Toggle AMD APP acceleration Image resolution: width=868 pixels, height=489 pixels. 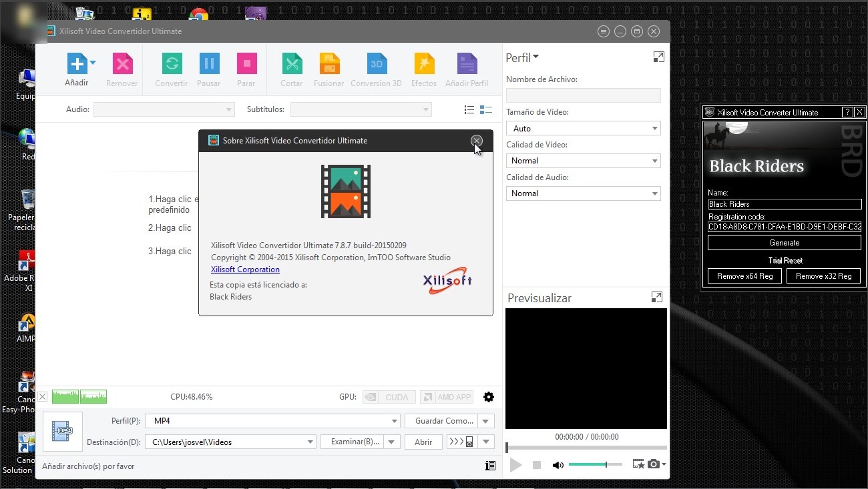click(x=447, y=397)
